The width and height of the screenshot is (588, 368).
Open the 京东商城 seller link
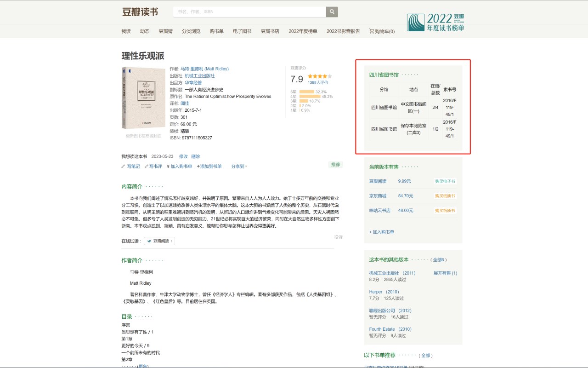(x=378, y=196)
